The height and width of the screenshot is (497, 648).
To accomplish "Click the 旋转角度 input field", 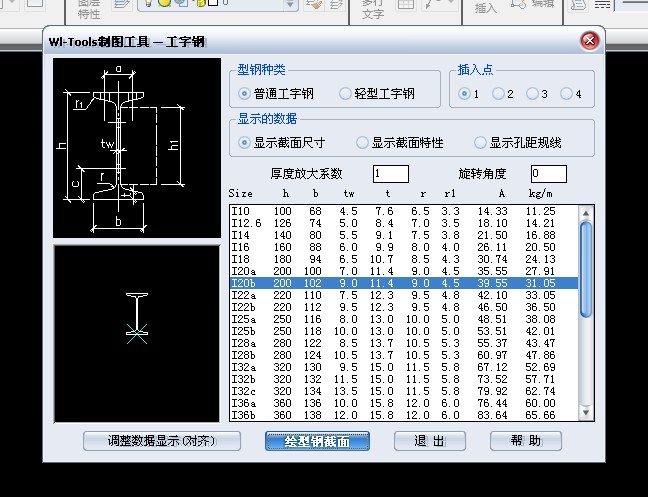I will [548, 174].
